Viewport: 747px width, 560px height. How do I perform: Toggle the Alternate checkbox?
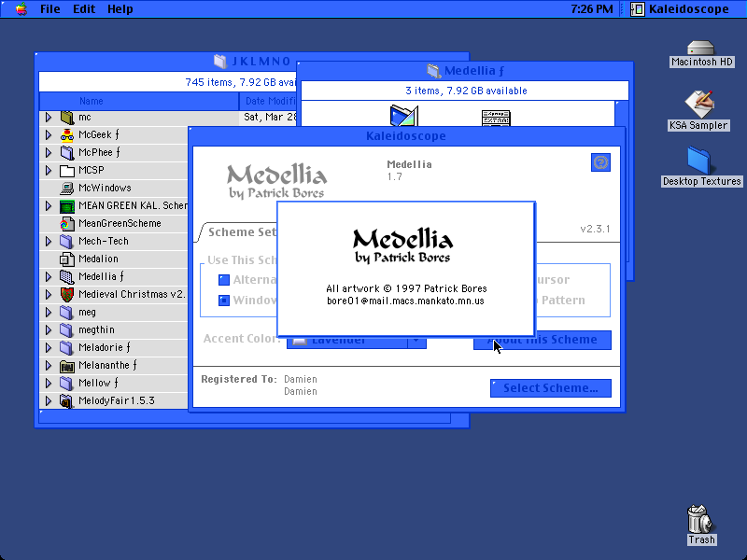coord(224,279)
